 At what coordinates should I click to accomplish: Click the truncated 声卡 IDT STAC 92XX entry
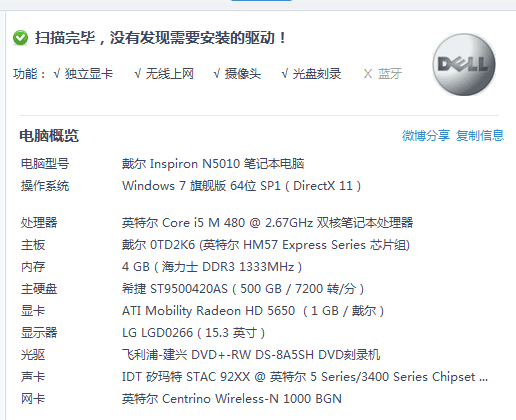(305, 377)
